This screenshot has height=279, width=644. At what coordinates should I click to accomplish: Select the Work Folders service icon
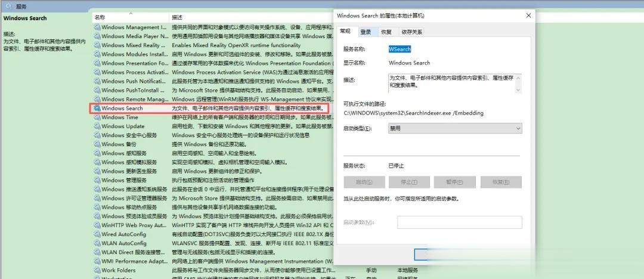[x=97, y=271]
